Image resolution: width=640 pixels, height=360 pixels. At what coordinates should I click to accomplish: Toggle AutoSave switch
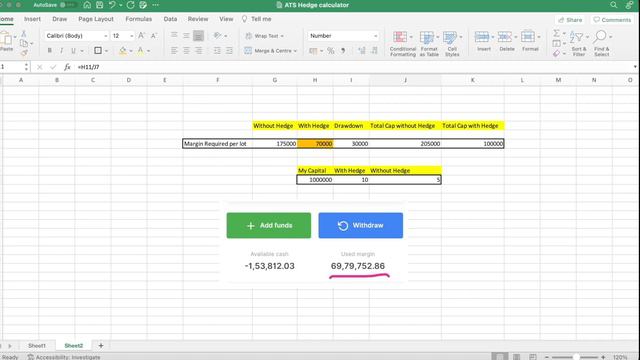point(69,5)
